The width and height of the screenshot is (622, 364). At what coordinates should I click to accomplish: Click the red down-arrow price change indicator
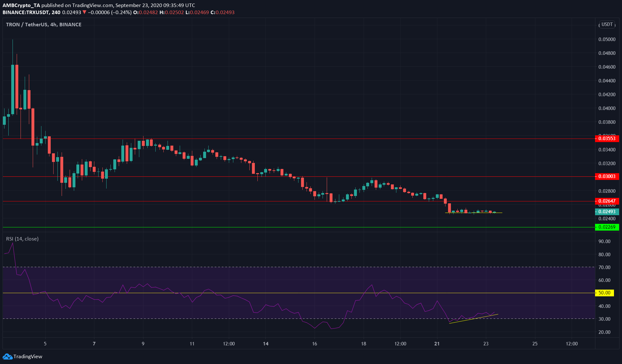(84, 13)
